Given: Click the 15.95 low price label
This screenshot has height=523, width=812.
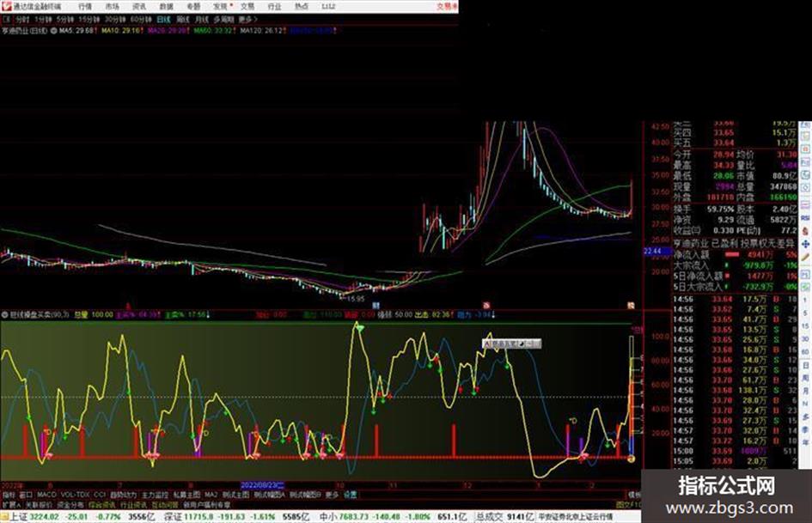Looking at the screenshot, I should (355, 299).
